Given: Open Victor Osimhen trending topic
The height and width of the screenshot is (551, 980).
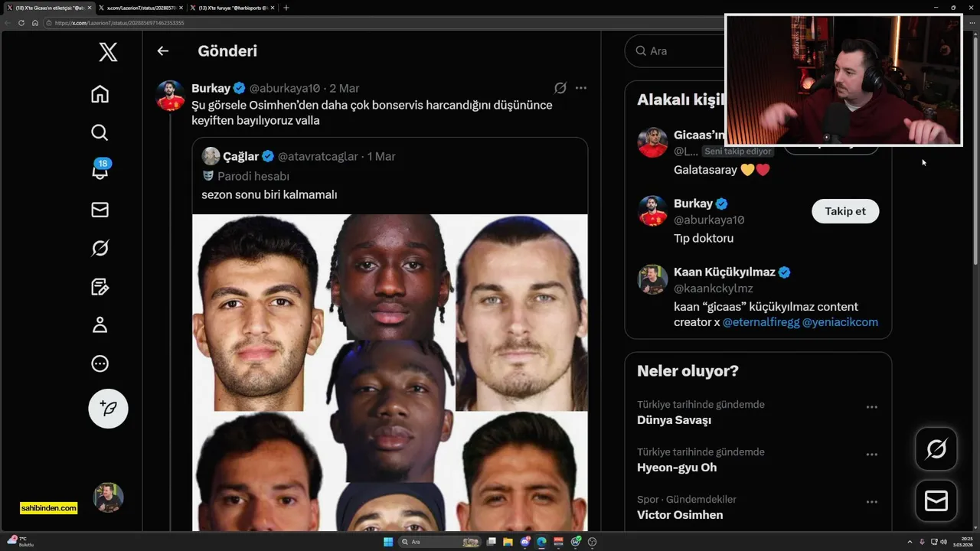Looking at the screenshot, I should pyautogui.click(x=680, y=515).
